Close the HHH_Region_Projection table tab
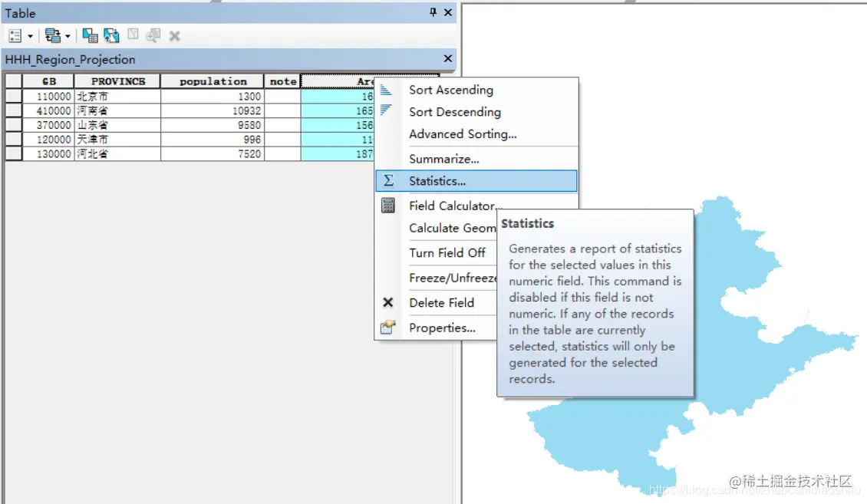The width and height of the screenshot is (867, 504). (448, 58)
